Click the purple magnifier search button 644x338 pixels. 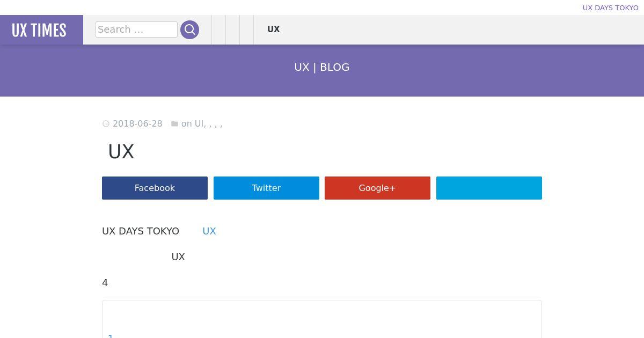point(189,30)
